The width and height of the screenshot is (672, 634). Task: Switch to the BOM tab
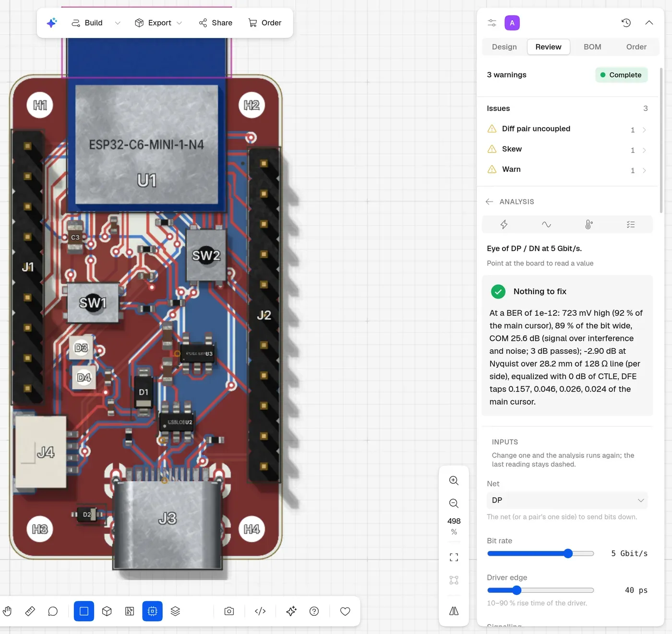coord(592,47)
